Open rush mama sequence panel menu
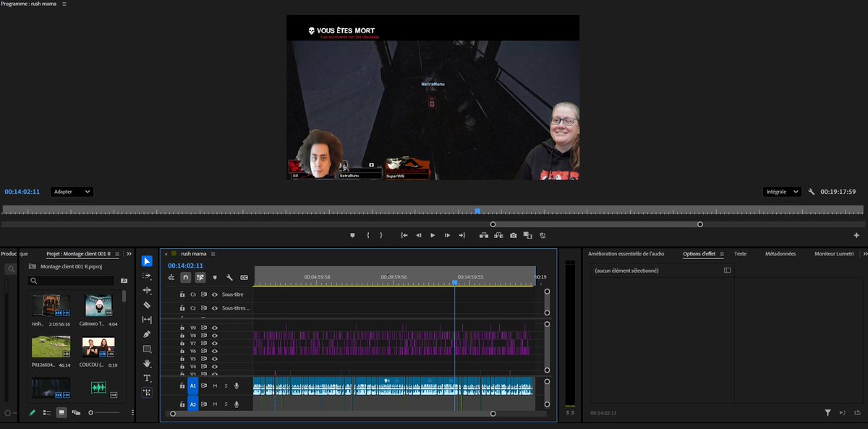Screen dimensions: 868x429 click(213, 254)
